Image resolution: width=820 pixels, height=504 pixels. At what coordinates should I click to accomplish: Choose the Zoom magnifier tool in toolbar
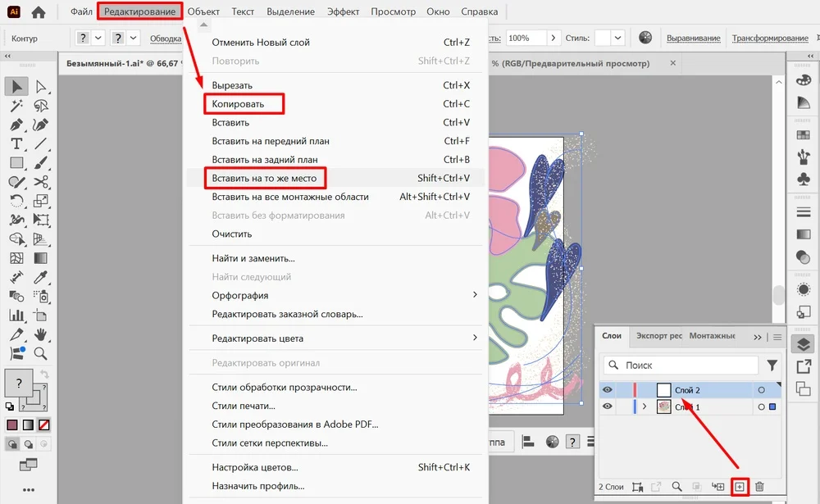[41, 354]
